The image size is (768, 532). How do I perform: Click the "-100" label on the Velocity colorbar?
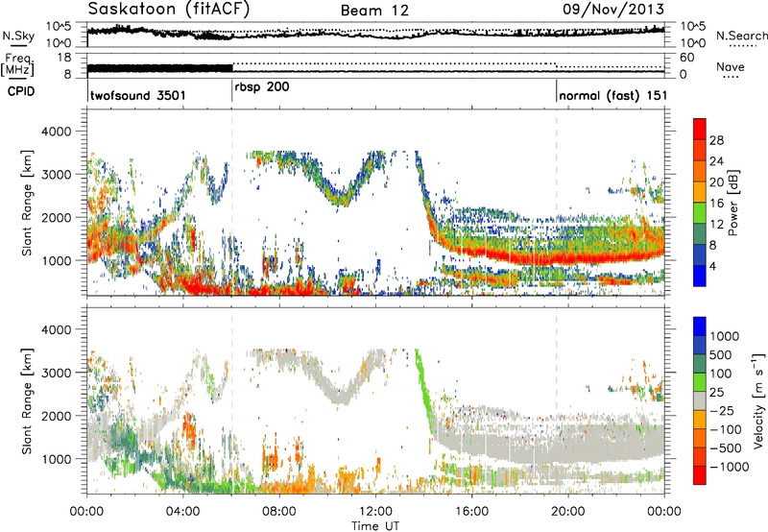[726, 429]
